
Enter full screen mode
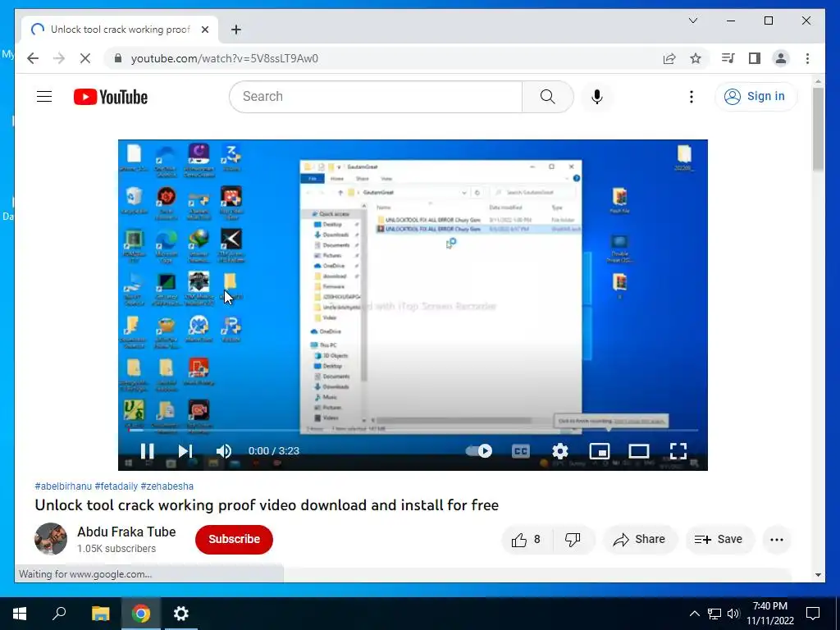678,451
